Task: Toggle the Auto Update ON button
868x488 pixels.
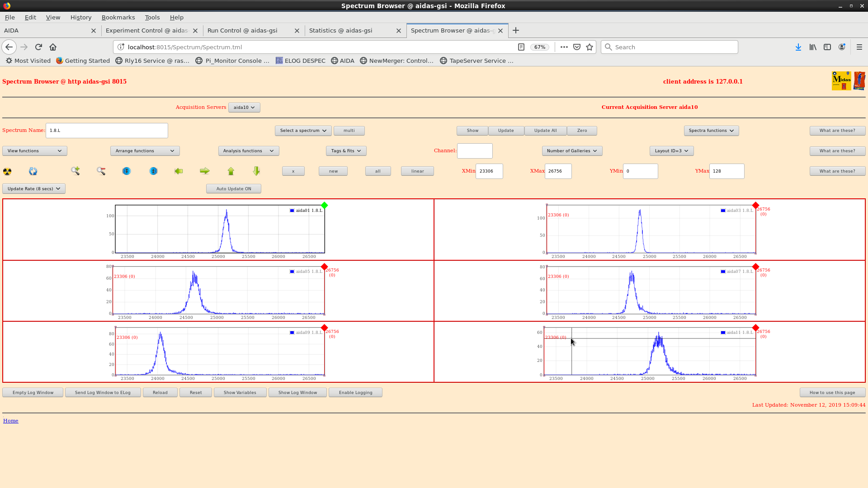Action: (x=233, y=189)
